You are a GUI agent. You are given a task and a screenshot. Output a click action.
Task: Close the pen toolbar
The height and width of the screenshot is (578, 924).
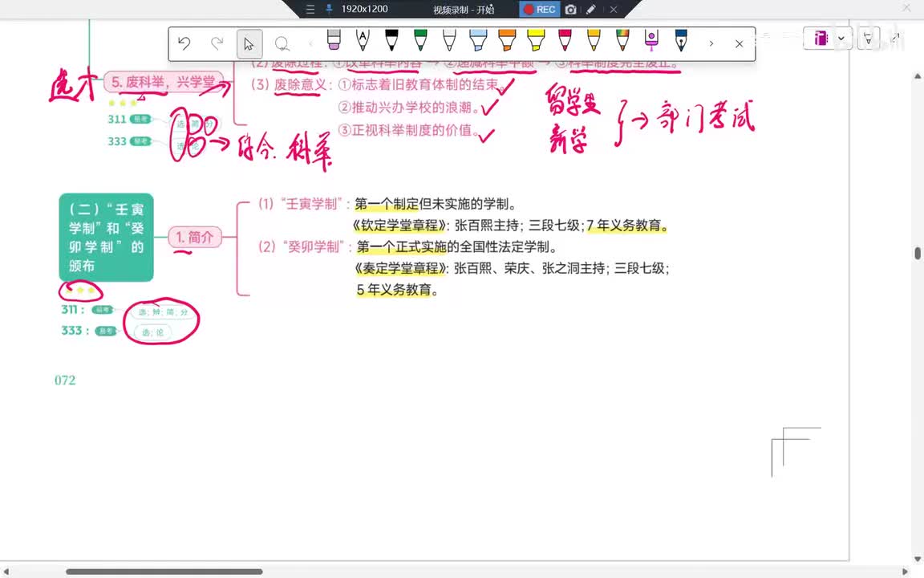tap(739, 43)
